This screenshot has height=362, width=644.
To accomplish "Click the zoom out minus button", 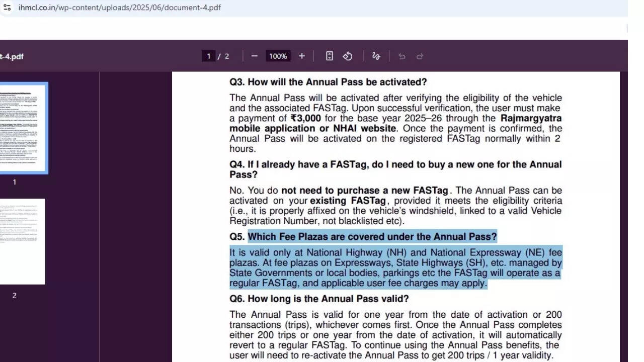I will click(254, 56).
